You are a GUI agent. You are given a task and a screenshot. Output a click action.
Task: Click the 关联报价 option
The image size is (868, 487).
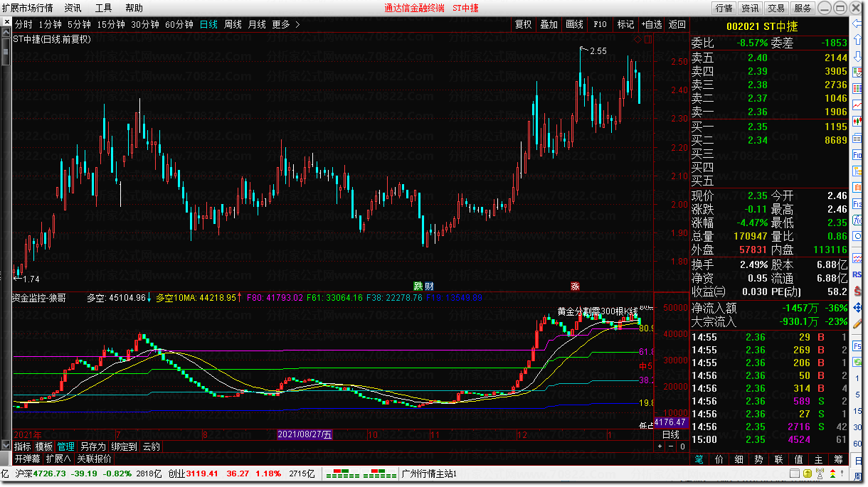click(94, 459)
